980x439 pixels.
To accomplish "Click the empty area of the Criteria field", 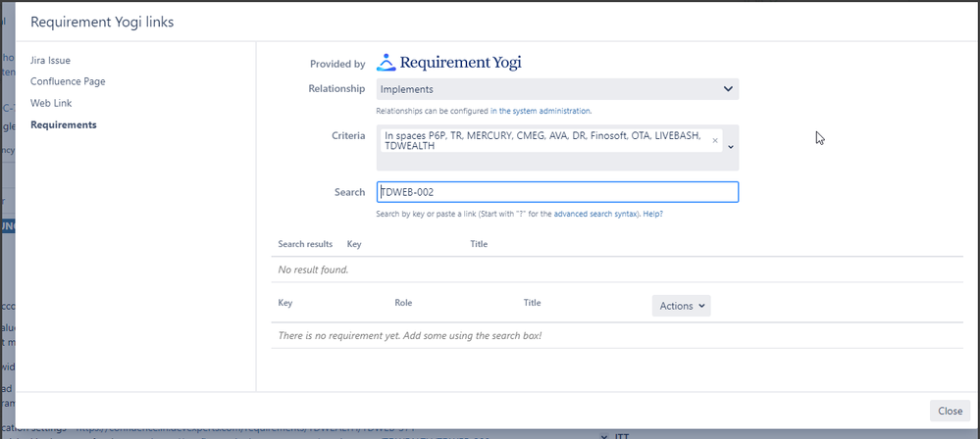I will (x=550, y=162).
